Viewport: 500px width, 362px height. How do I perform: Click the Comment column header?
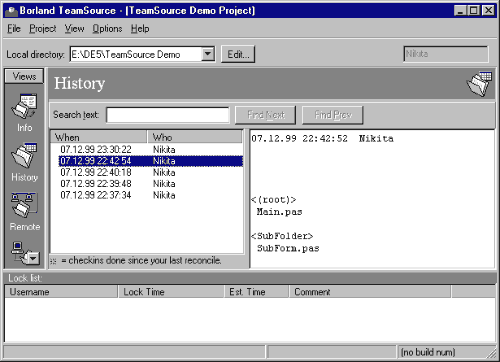[370, 292]
